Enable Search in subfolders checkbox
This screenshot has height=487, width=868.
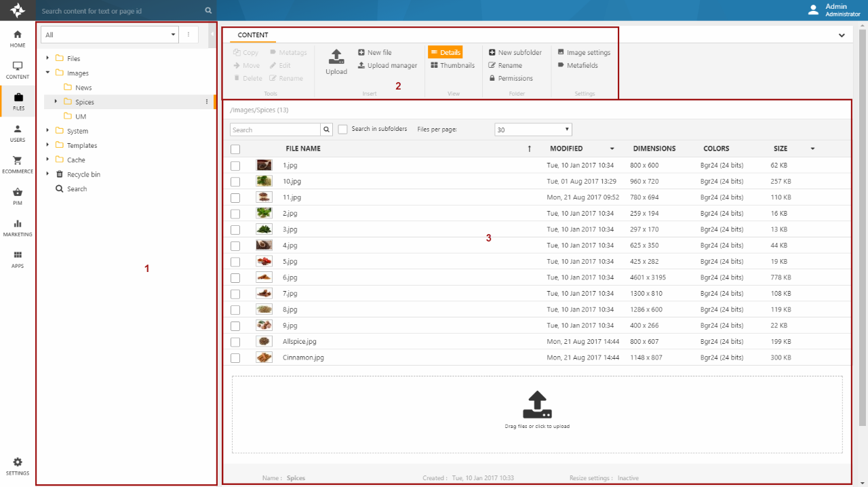(343, 130)
